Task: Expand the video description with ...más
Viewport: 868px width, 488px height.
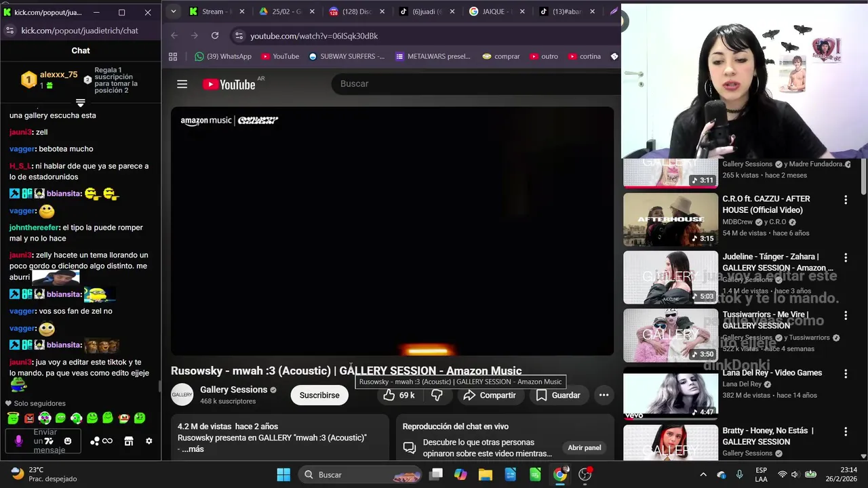Action: coord(193,449)
